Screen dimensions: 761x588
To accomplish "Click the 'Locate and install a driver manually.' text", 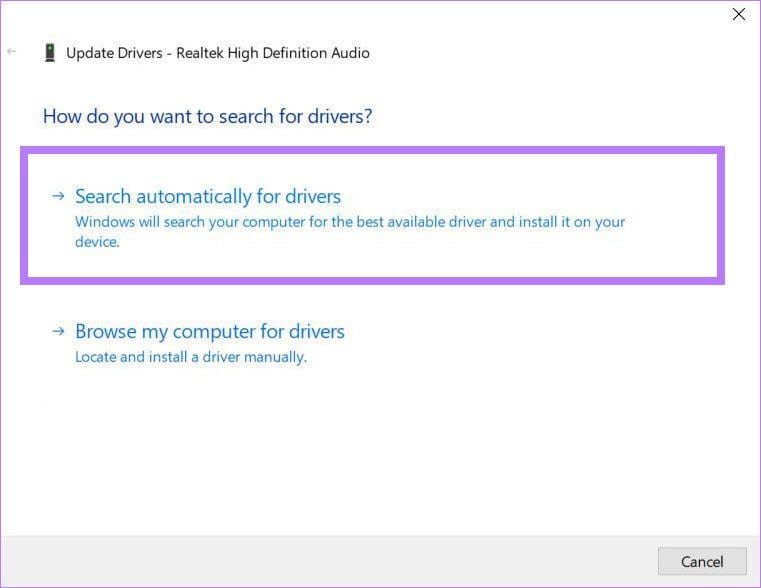I will (x=191, y=357).
